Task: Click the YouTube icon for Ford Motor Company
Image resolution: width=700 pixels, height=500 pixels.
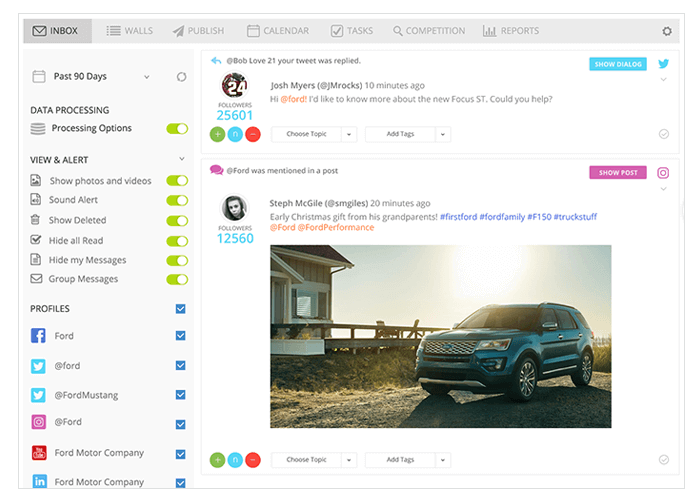Action: click(x=39, y=453)
